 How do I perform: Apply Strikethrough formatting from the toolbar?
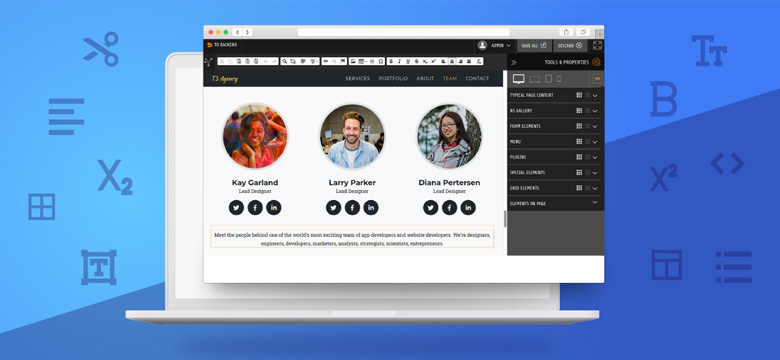pyautogui.click(x=416, y=61)
